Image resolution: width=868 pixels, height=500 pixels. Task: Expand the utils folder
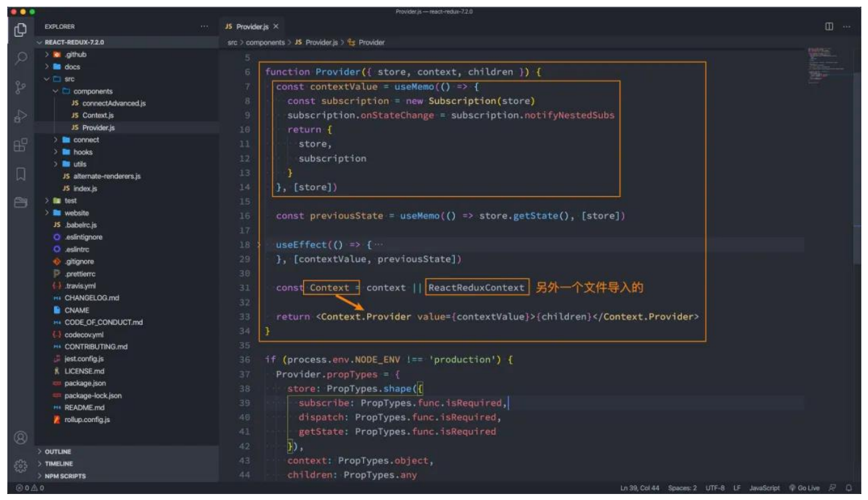tap(128, 164)
